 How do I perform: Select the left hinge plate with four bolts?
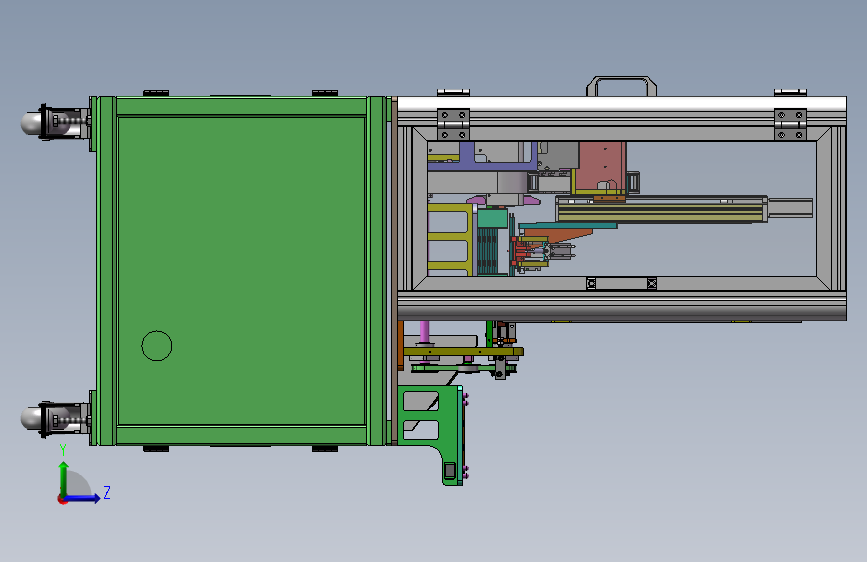point(453,124)
